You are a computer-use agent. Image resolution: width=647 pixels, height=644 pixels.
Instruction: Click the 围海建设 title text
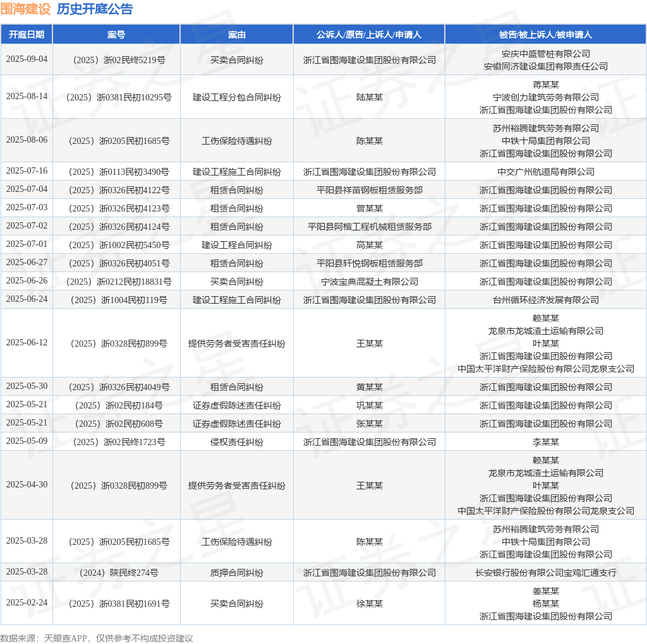[25, 9]
